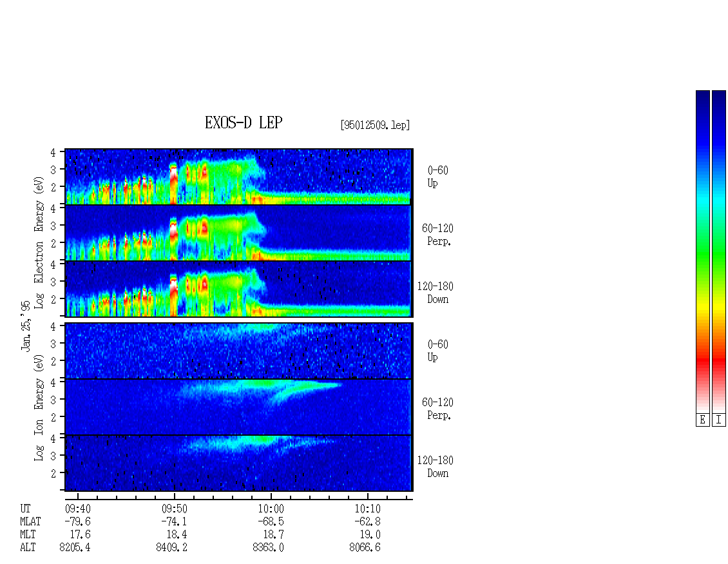Click the MLT value 17.6
Image resolution: width=728 pixels, height=564 pixels.
click(81, 535)
